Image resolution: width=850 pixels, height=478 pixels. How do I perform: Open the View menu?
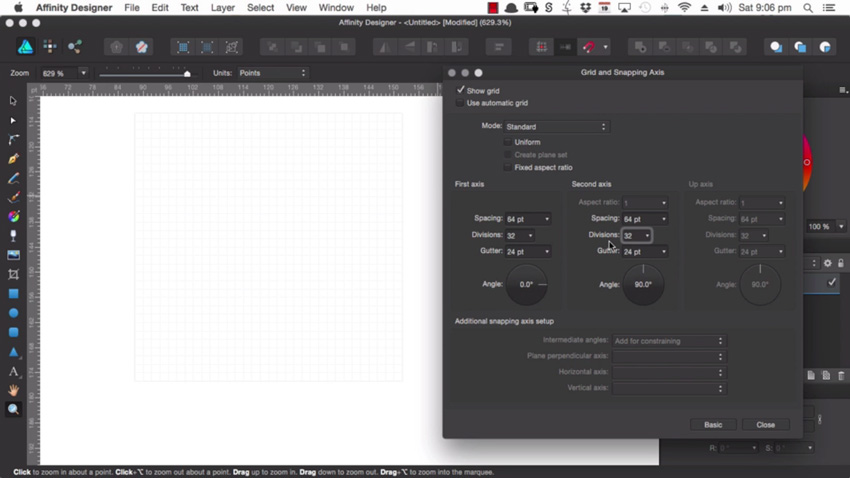point(296,8)
